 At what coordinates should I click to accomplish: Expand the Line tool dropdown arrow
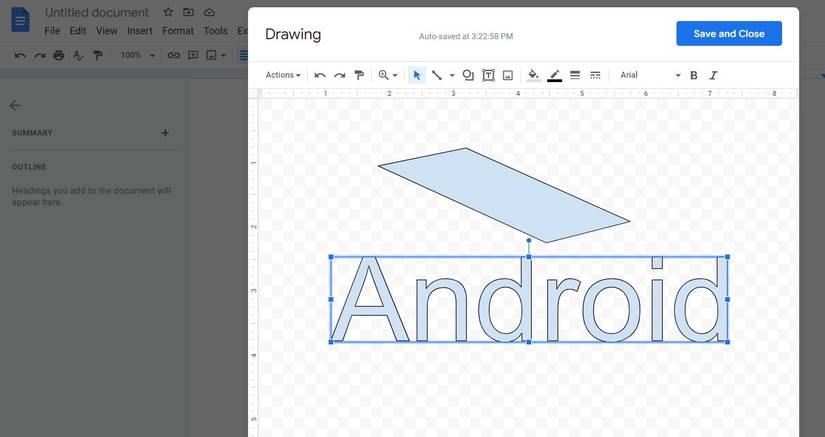coord(452,75)
